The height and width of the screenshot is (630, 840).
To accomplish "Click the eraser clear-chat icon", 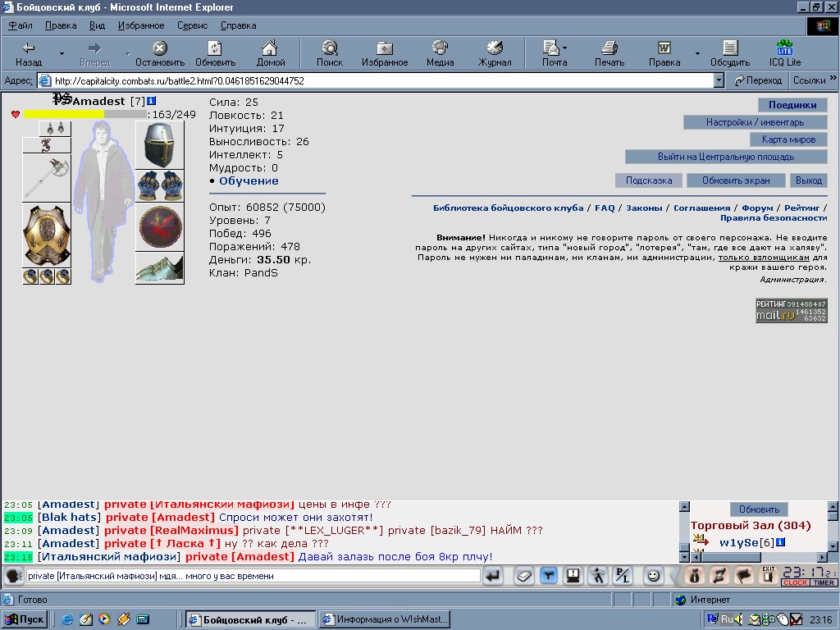I will click(x=524, y=576).
